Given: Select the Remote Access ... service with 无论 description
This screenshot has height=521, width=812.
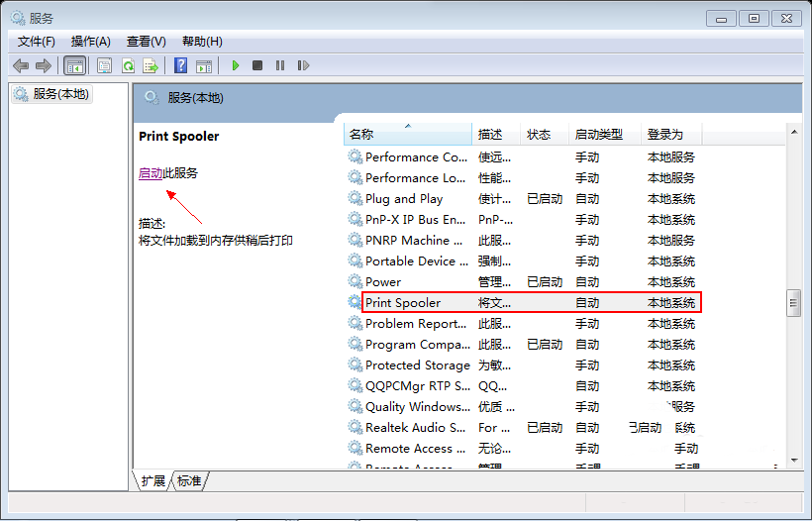Looking at the screenshot, I should click(x=415, y=448).
